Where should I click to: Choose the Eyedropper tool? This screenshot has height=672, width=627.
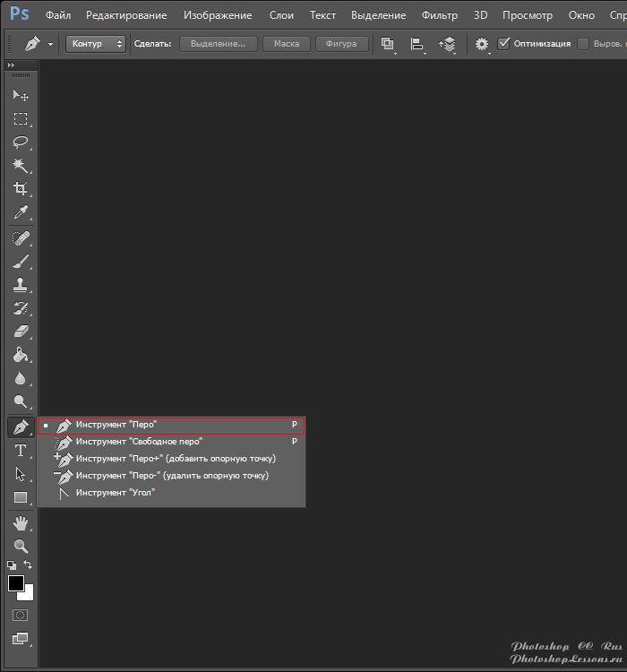point(20,212)
